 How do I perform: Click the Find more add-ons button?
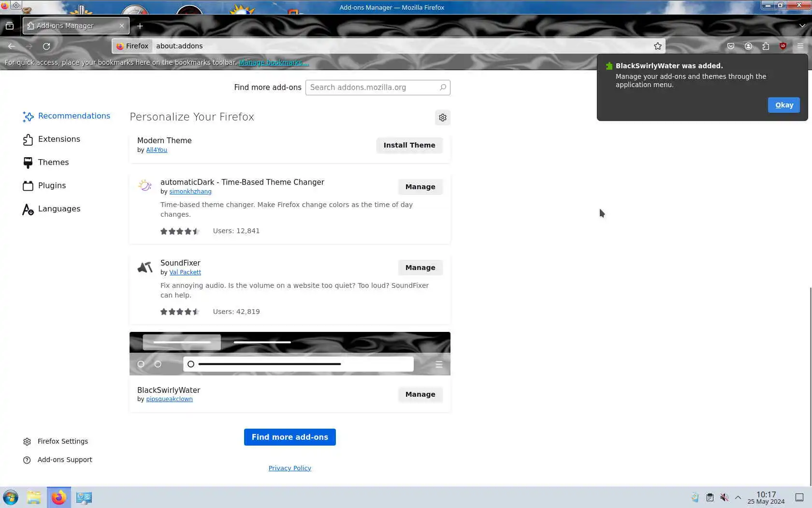click(290, 437)
